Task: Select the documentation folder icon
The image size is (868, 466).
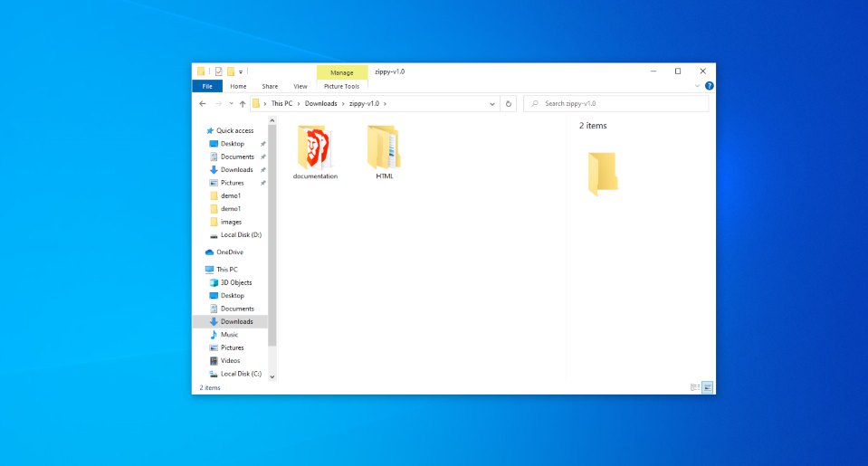Action: pyautogui.click(x=314, y=147)
